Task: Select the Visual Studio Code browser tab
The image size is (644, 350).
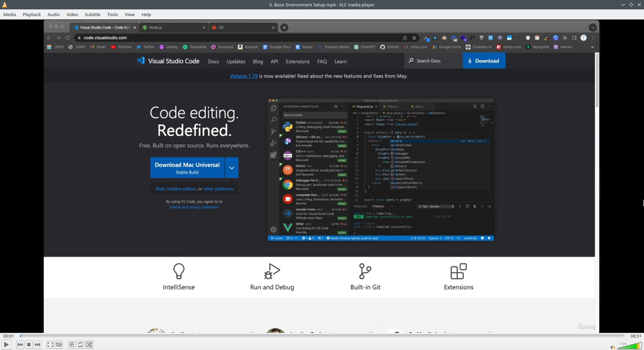Action: (x=104, y=28)
